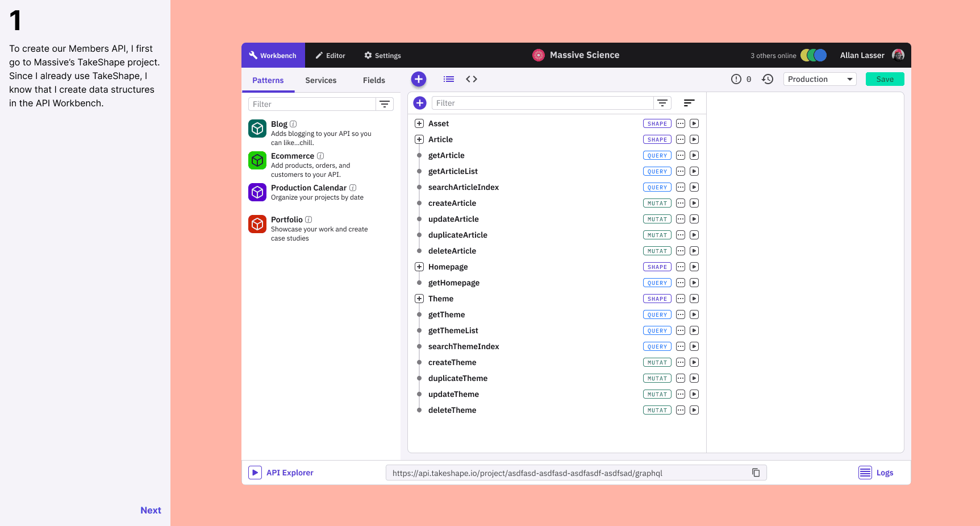The height and width of the screenshot is (526, 980).
Task: Click the Save button
Action: click(885, 79)
